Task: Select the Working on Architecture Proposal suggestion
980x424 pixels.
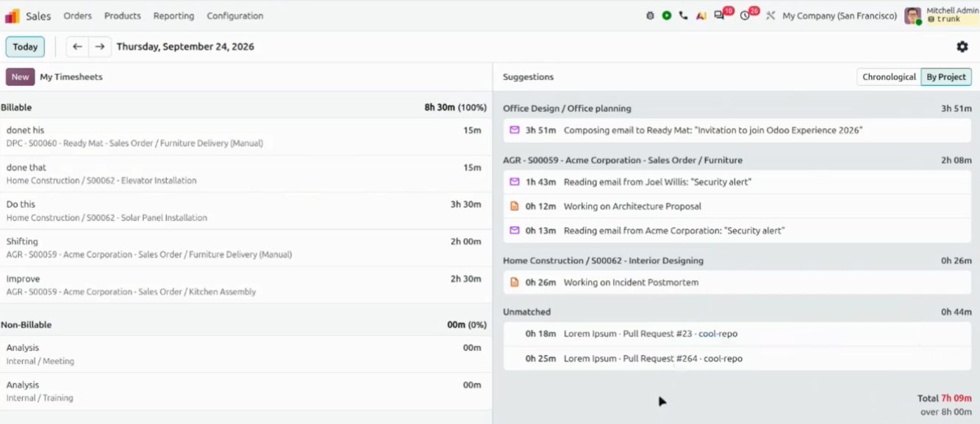Action: tap(737, 206)
